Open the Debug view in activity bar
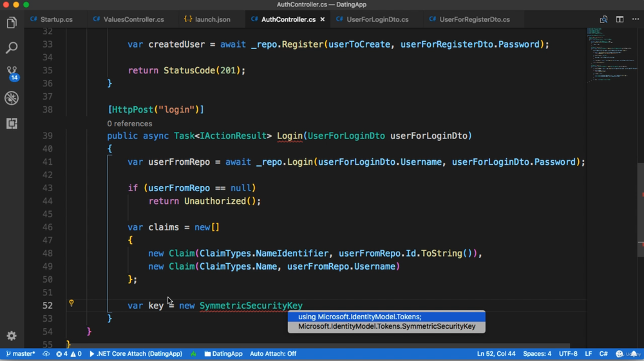This screenshot has width=644, height=361. [x=12, y=98]
